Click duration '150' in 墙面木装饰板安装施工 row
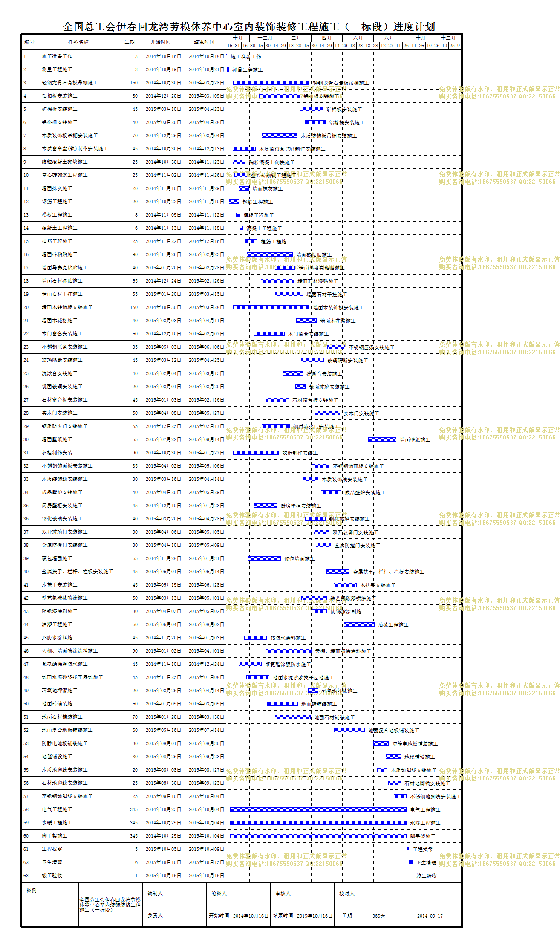Image resolution: width=560 pixels, height=948 pixels. pyautogui.click(x=134, y=307)
